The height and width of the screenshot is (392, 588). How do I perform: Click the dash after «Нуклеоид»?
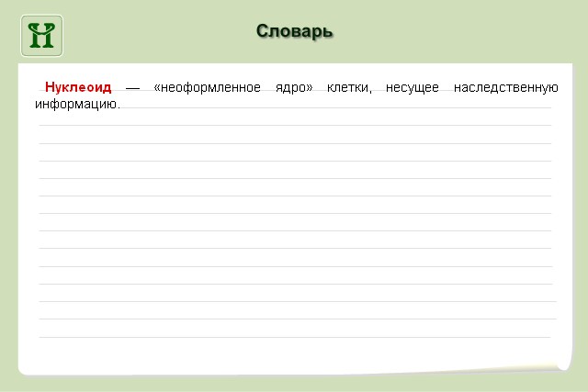[x=132, y=88]
